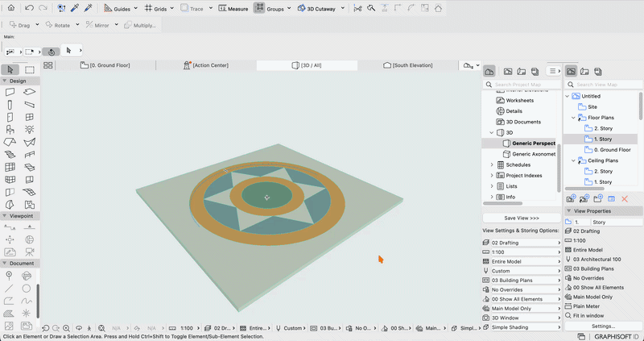644x341 pixels.
Task: Switch to the [Action Center] tab
Action: (206, 65)
